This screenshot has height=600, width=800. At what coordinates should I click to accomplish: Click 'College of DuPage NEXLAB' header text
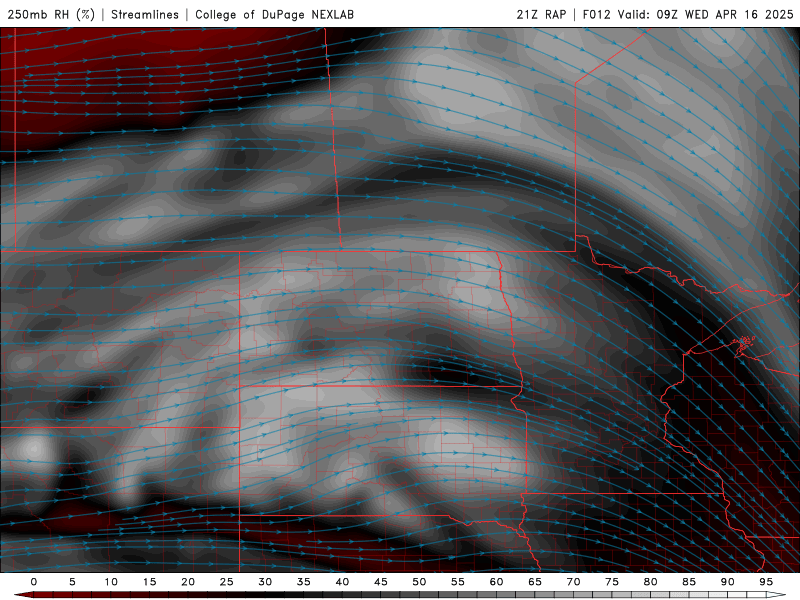tap(274, 14)
